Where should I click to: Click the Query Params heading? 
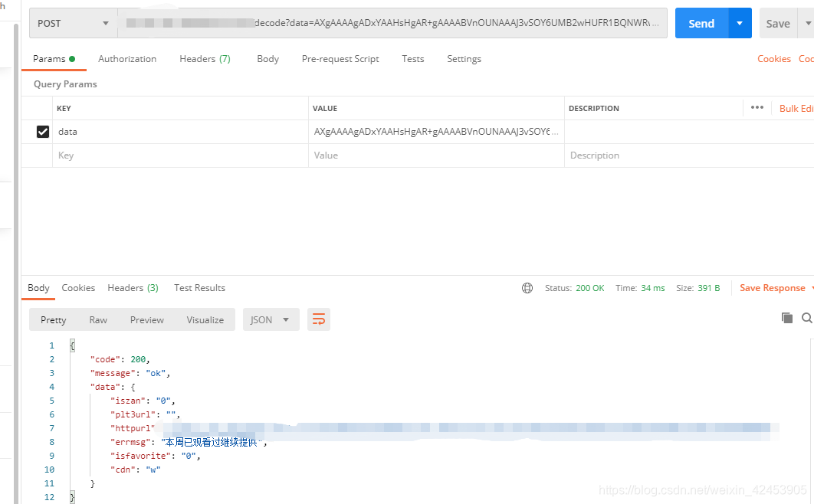click(x=65, y=84)
